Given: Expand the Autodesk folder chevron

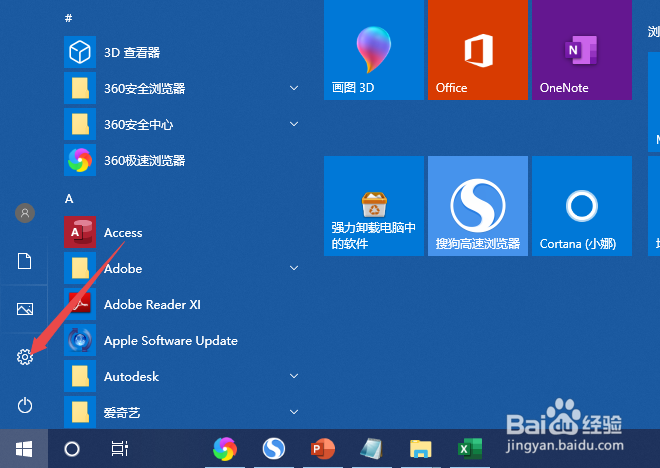Looking at the screenshot, I should [294, 376].
